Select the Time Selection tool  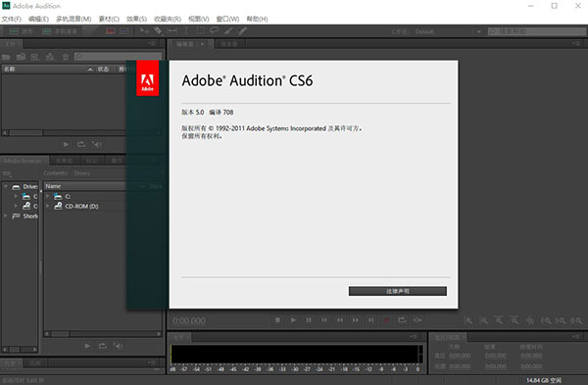coord(186,30)
